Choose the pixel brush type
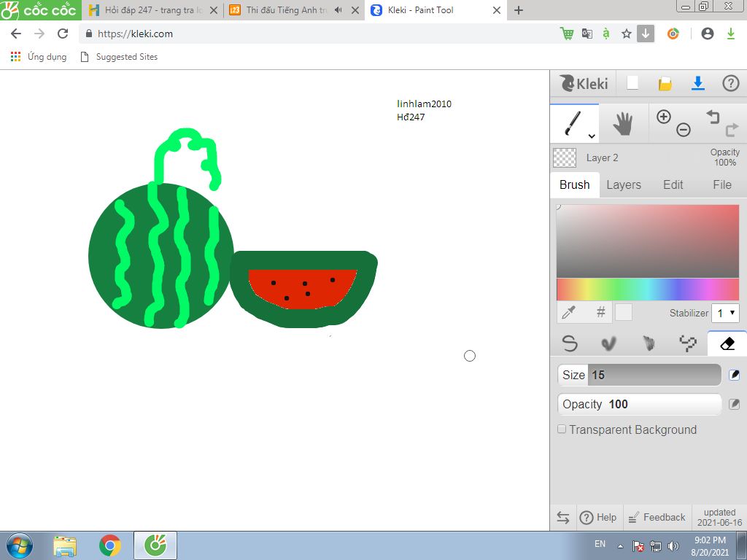Viewport: 747px width, 560px height. click(x=688, y=343)
